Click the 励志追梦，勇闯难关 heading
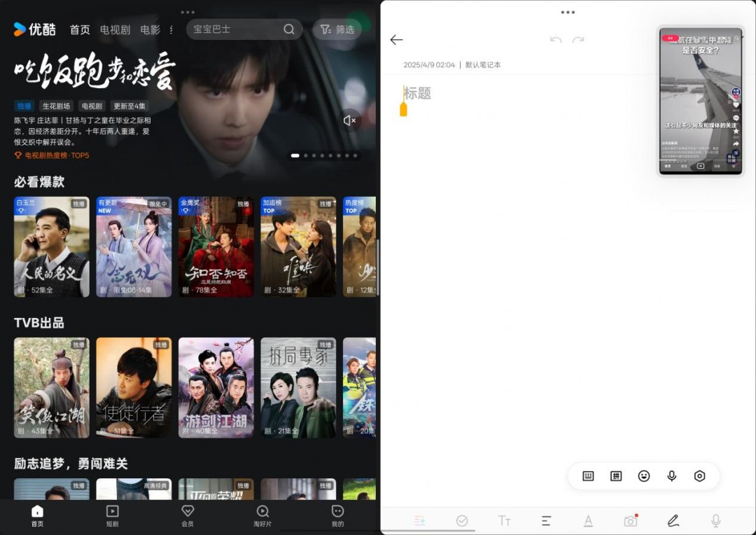756x535 pixels. (71, 464)
